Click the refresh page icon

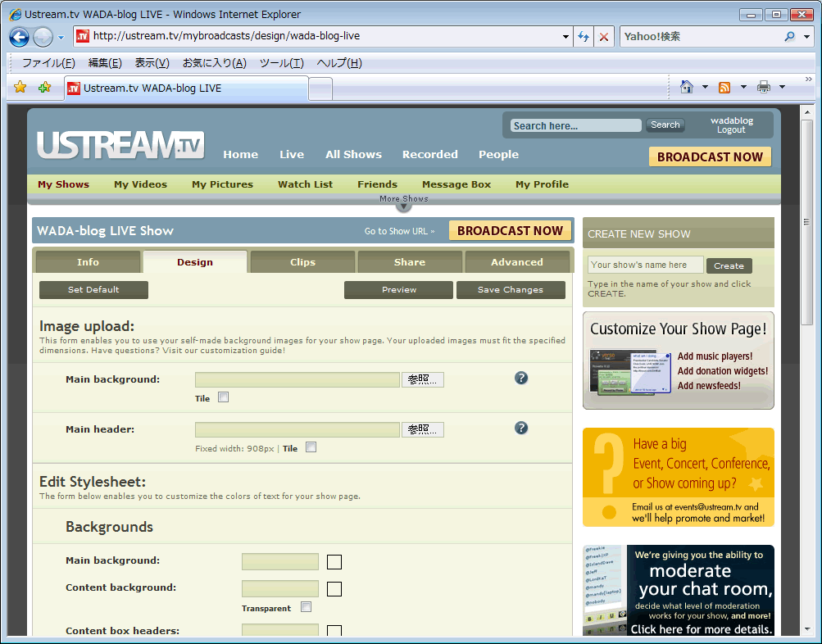(x=584, y=37)
